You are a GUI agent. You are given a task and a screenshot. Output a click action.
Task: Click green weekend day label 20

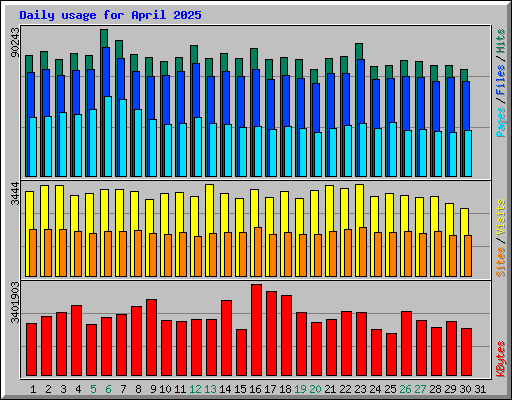(315, 389)
